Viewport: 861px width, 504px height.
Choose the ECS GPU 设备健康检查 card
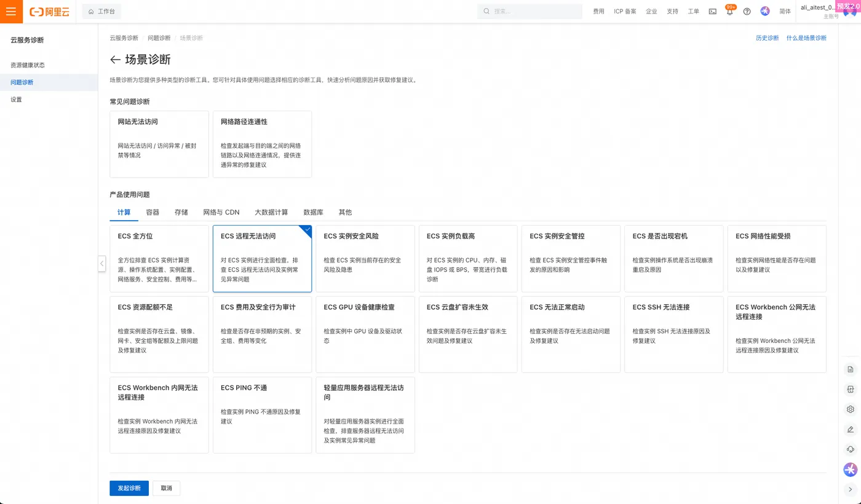tap(365, 334)
